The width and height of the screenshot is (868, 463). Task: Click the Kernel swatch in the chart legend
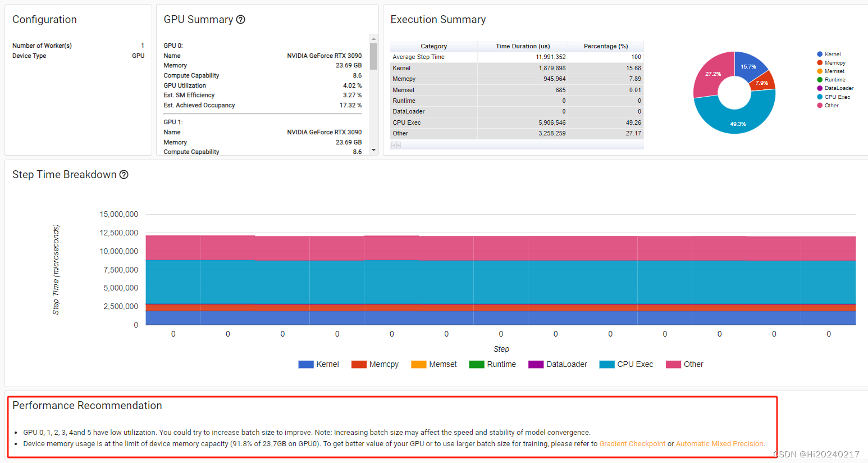pos(306,365)
